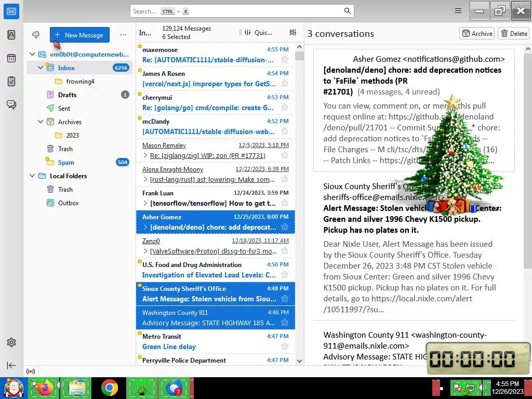Open the application hamburger menu

(x=458, y=11)
